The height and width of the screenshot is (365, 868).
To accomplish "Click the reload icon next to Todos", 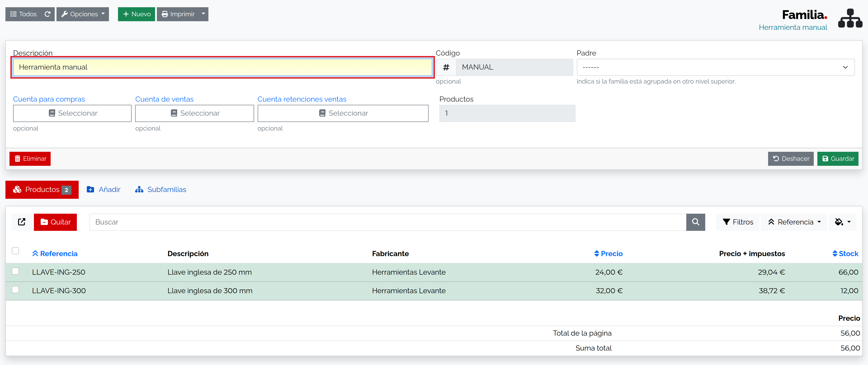I will pos(47,14).
